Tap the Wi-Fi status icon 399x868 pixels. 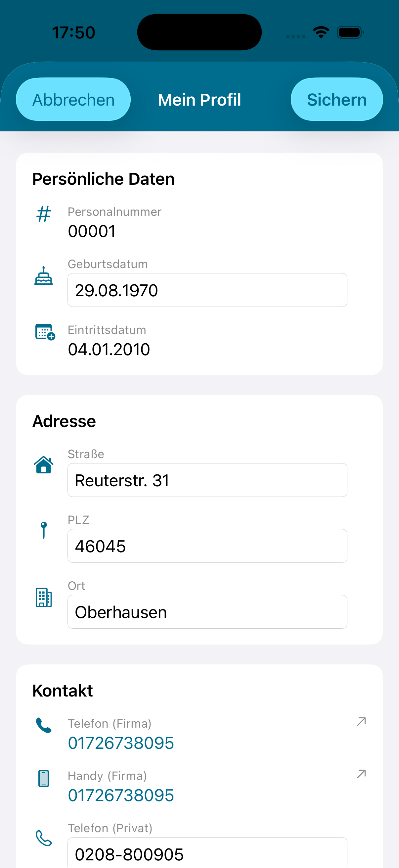coord(321,32)
